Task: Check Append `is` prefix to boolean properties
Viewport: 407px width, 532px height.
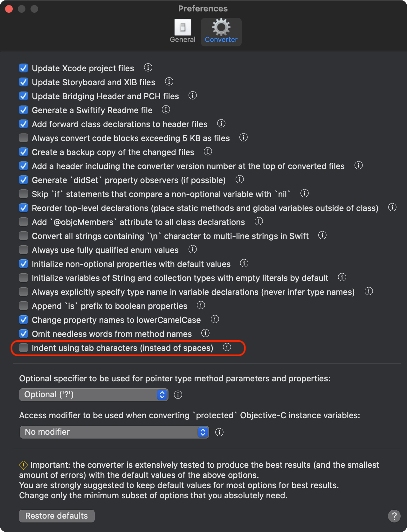Action: (x=24, y=306)
